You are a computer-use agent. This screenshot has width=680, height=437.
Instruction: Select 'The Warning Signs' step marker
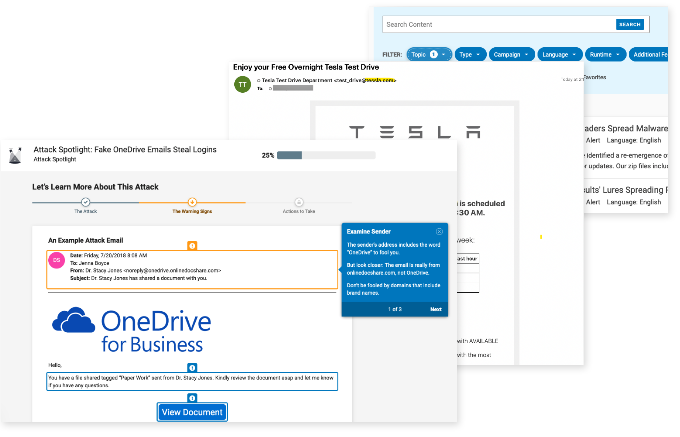pyautogui.click(x=192, y=202)
